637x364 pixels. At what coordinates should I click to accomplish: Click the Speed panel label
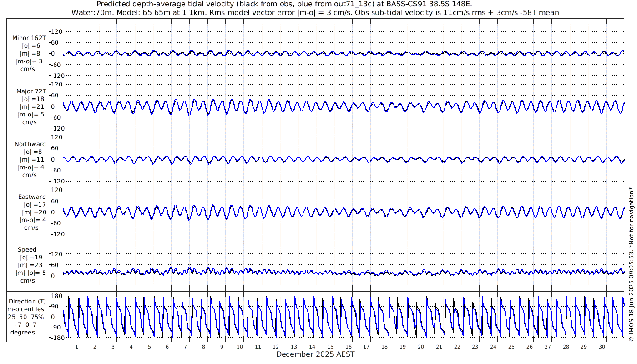click(27, 250)
